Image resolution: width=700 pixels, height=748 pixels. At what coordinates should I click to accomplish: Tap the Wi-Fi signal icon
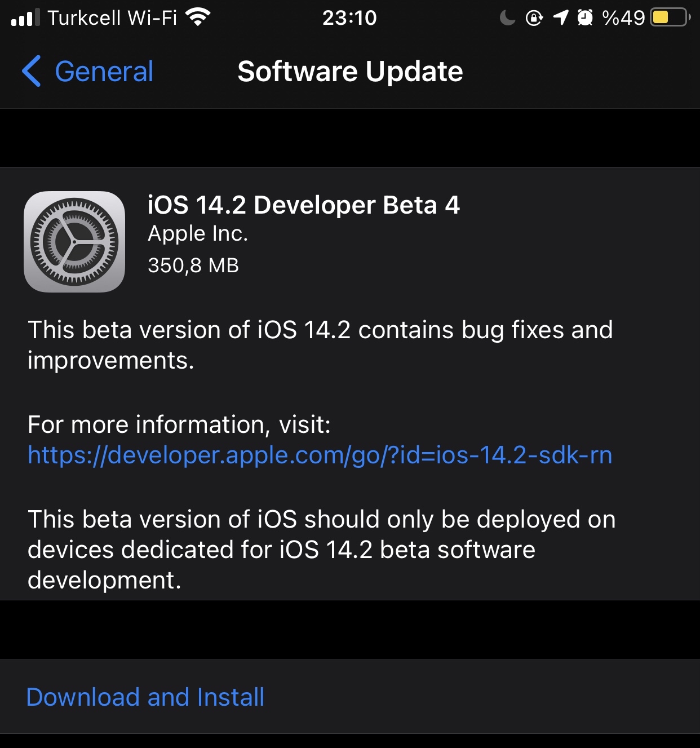[198, 17]
